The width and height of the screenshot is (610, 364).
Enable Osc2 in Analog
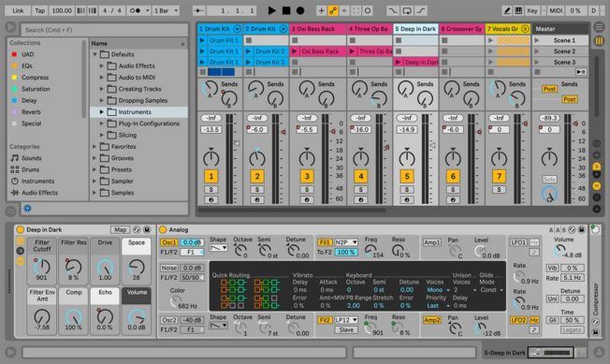169,320
